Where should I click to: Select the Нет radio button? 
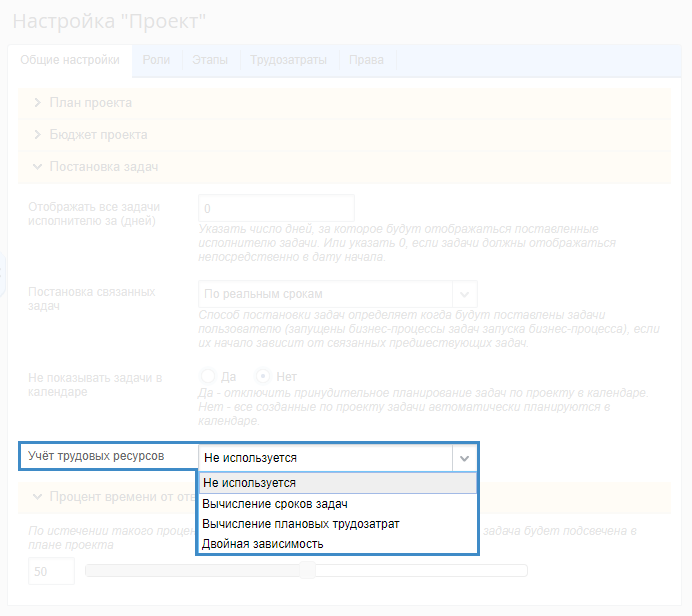pyautogui.click(x=264, y=377)
